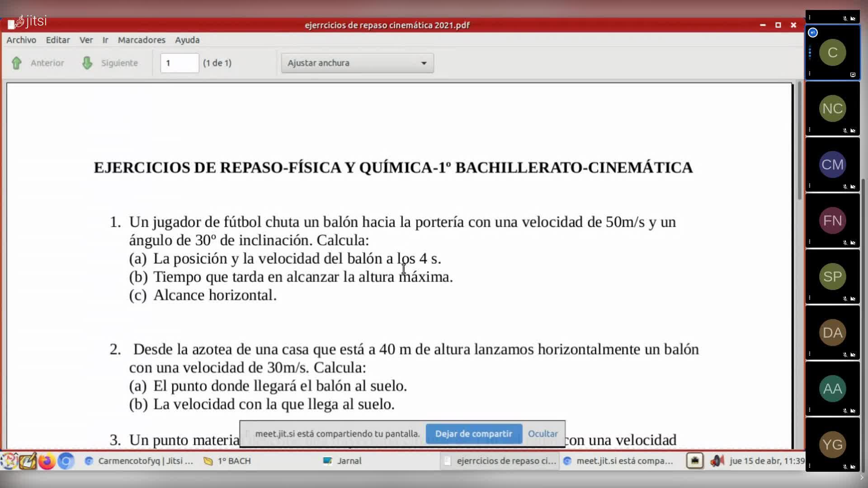This screenshot has width=868, height=488.
Task: Click the Ocultar link
Action: [x=542, y=434]
